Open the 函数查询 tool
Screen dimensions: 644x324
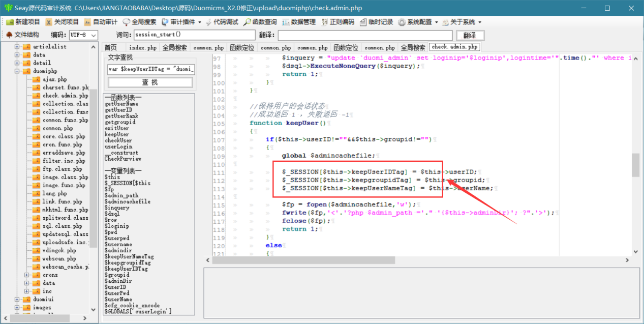[260, 22]
